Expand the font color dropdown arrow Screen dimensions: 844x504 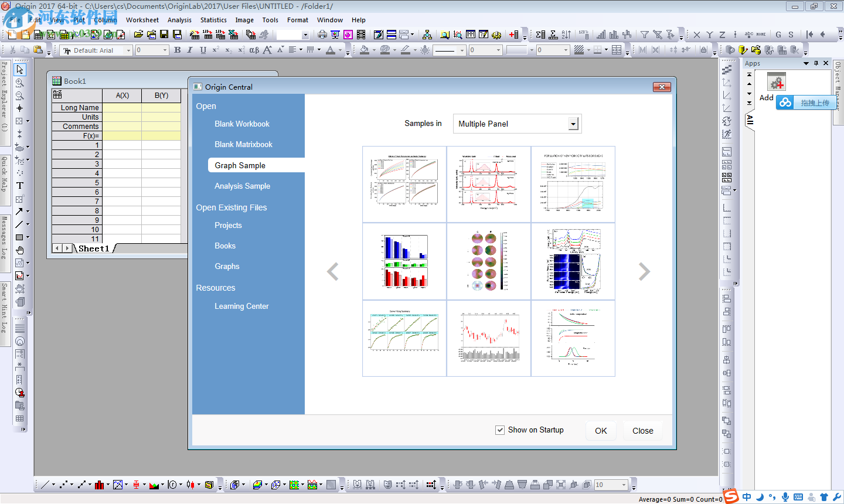tap(341, 50)
